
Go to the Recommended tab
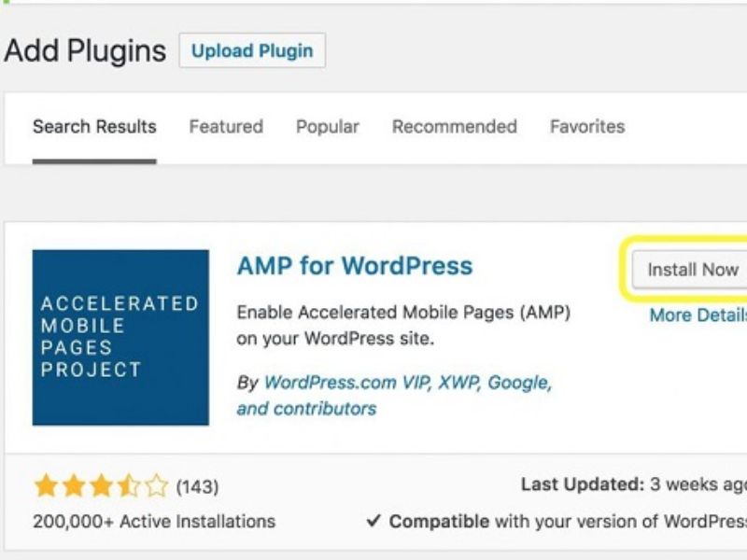coord(454,127)
